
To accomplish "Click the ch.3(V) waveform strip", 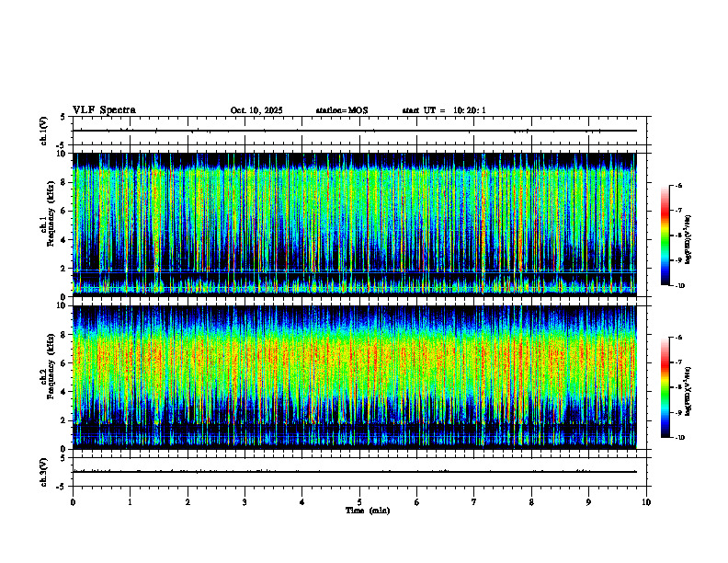I will [359, 472].
